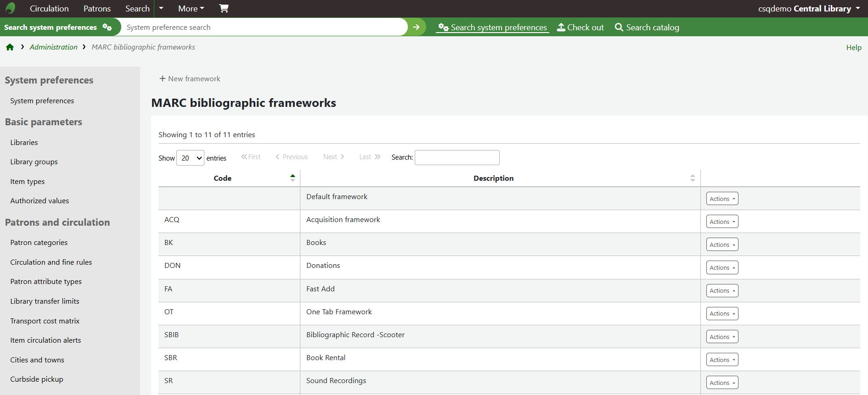Click the Koha leaf logo icon
Screen dimensions: 868x395
(10, 8)
